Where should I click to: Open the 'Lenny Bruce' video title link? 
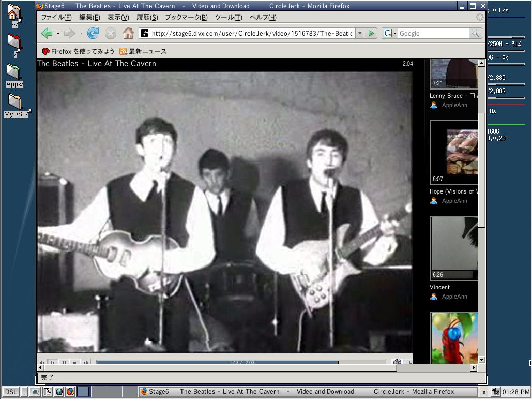click(x=453, y=95)
